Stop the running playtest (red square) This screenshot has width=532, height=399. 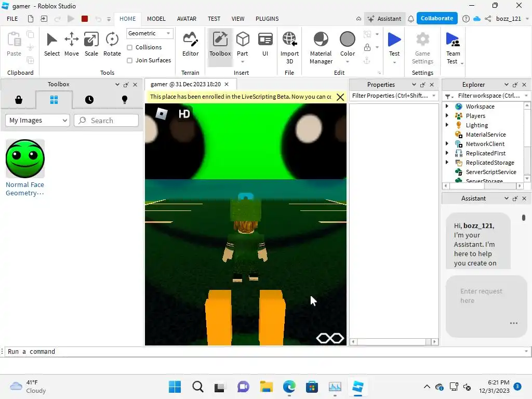(x=85, y=19)
